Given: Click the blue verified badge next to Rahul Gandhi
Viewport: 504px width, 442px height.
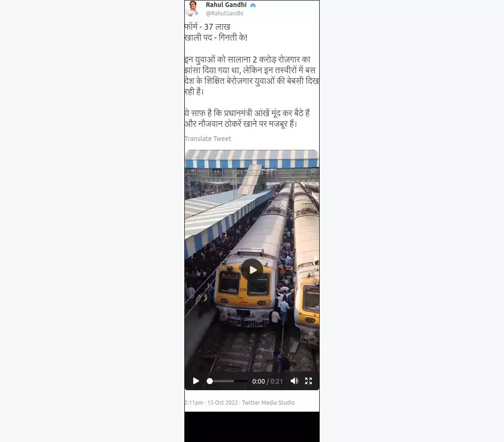Looking at the screenshot, I should point(253,5).
